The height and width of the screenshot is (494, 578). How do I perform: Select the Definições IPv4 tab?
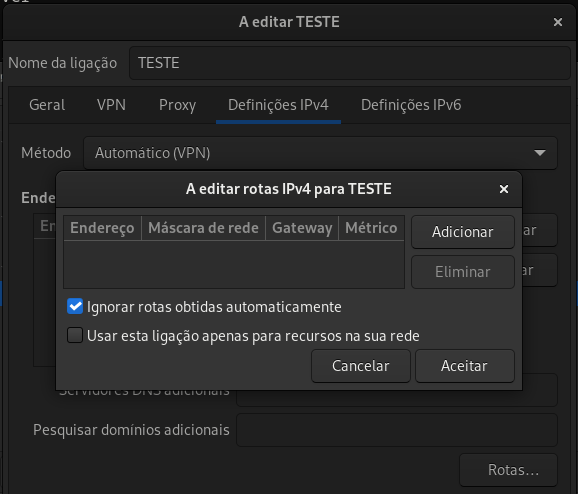(278, 105)
